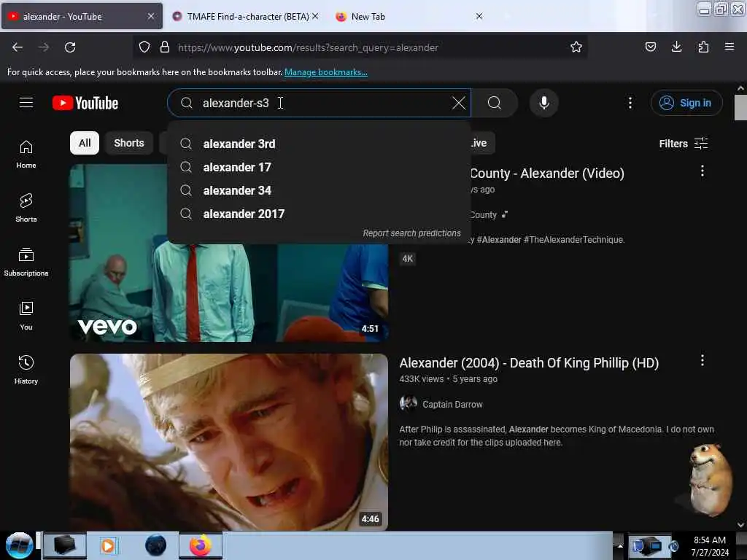
Task: Open options menu for Death Of King Phillip video
Action: [x=702, y=360]
